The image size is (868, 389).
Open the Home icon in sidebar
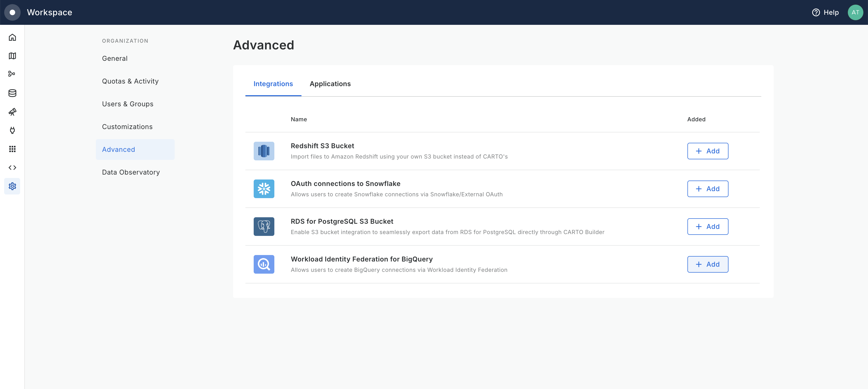pos(12,38)
